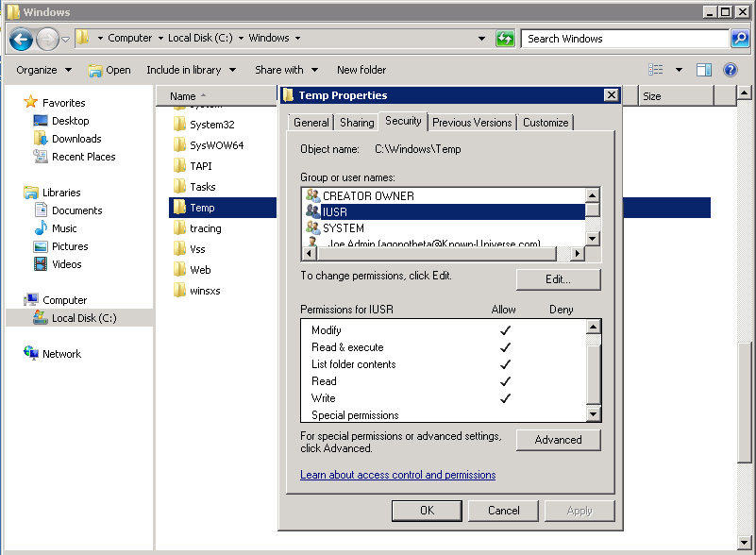Click the Network icon

click(x=31, y=353)
